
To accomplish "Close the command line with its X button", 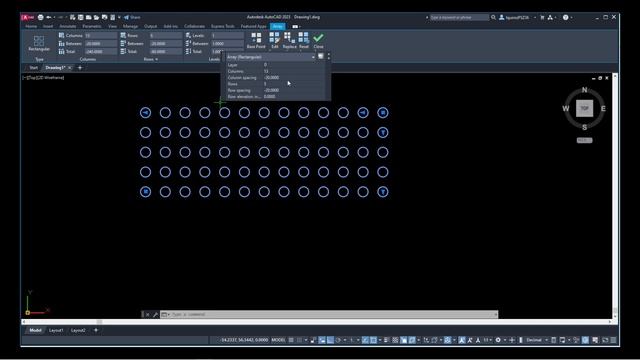I will click(147, 314).
